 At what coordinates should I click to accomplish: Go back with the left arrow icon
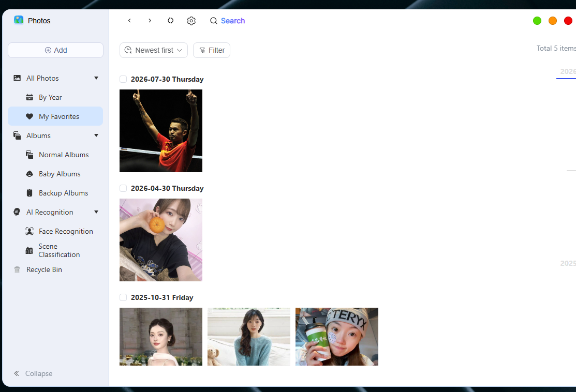[129, 21]
